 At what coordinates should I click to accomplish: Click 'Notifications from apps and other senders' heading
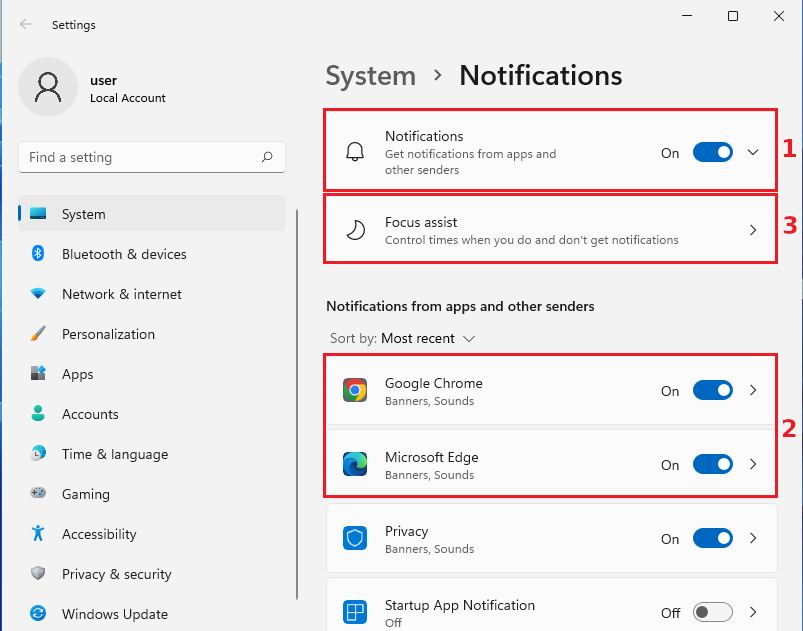(x=460, y=306)
